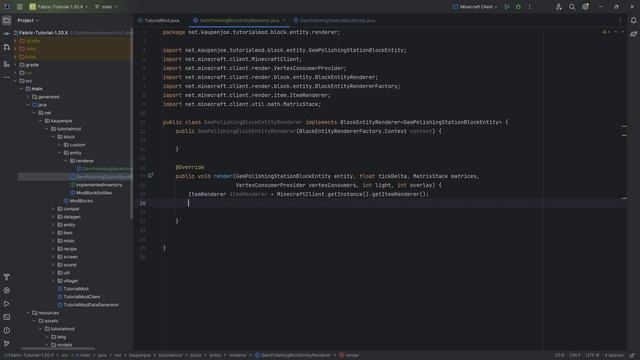Debug the Minecraft Client configuration
The width and height of the screenshot is (640, 360).
point(518,7)
